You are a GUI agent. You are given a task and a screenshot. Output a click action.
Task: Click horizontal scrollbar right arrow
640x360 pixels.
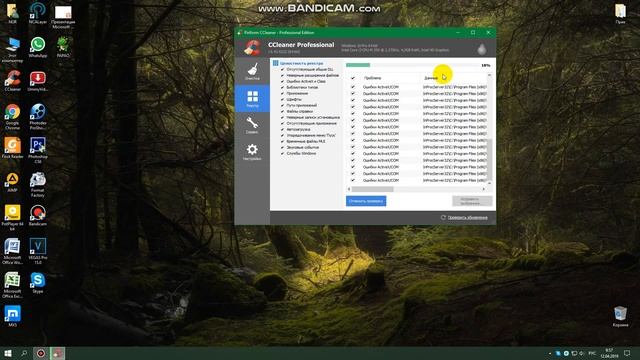click(x=484, y=189)
